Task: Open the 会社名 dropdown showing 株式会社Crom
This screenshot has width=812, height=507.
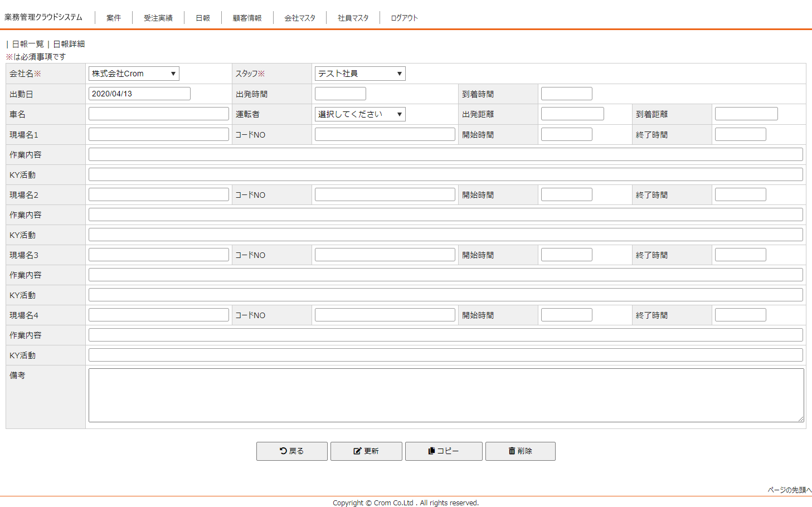Action: pos(134,74)
